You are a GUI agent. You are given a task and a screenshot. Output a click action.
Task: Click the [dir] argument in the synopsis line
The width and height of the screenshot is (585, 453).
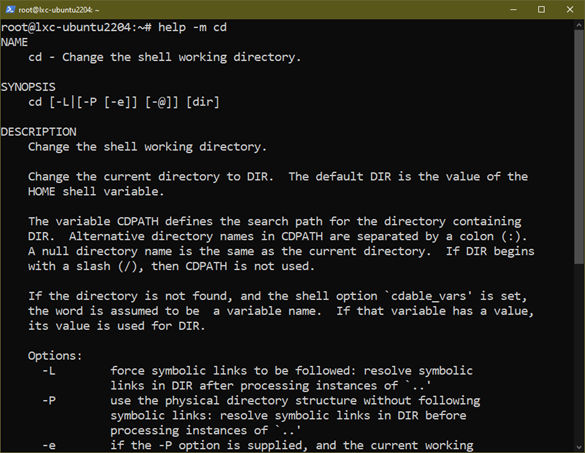[203, 102]
